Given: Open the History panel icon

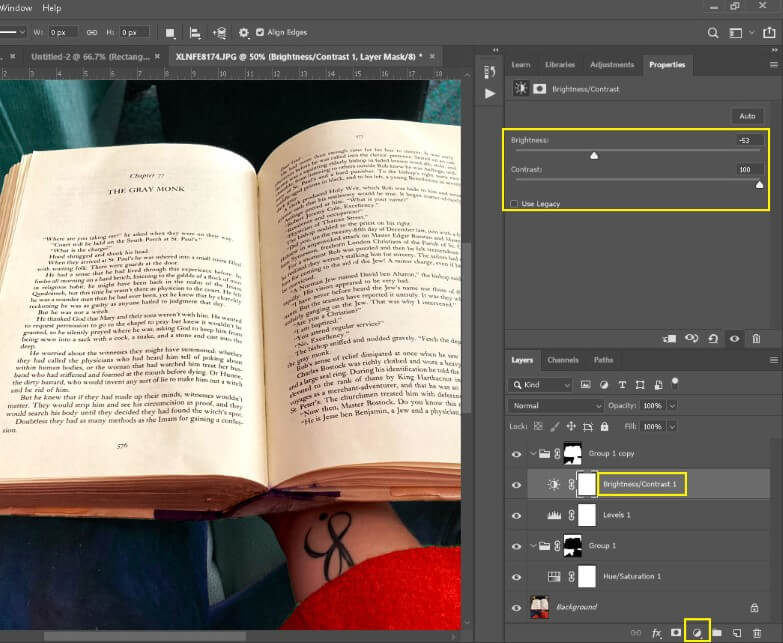Looking at the screenshot, I should point(490,72).
